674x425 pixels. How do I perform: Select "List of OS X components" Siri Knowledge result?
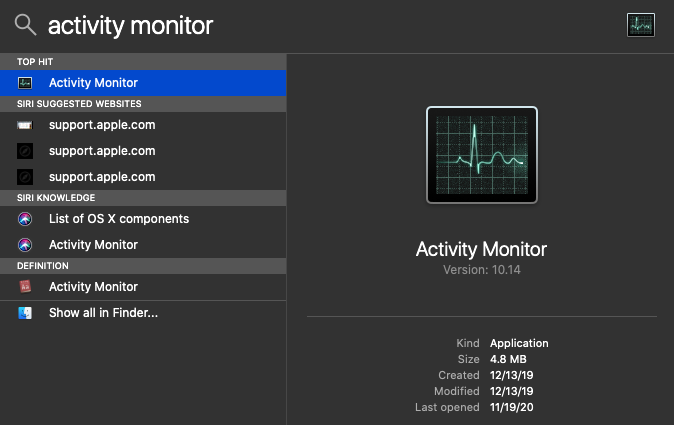[143, 219]
